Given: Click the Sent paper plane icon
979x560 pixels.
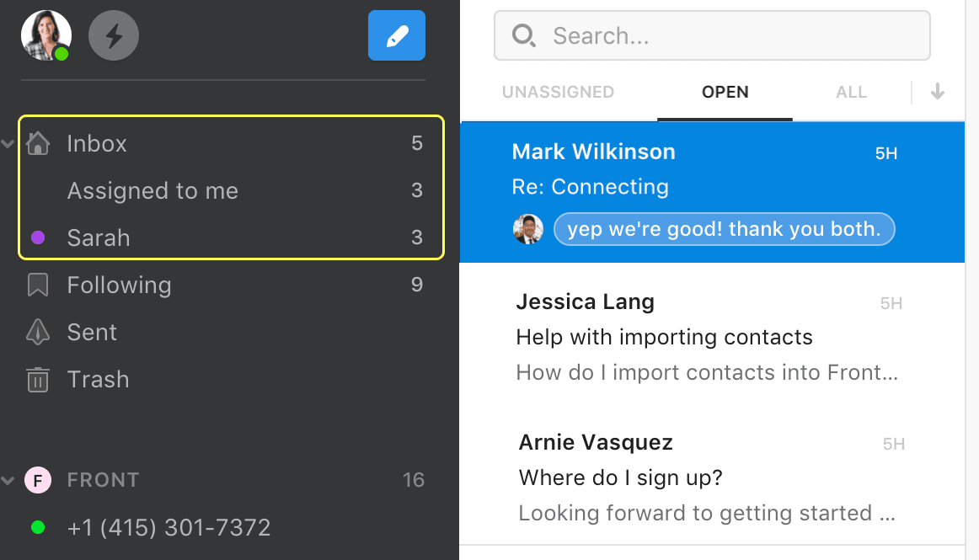Looking at the screenshot, I should [x=38, y=332].
